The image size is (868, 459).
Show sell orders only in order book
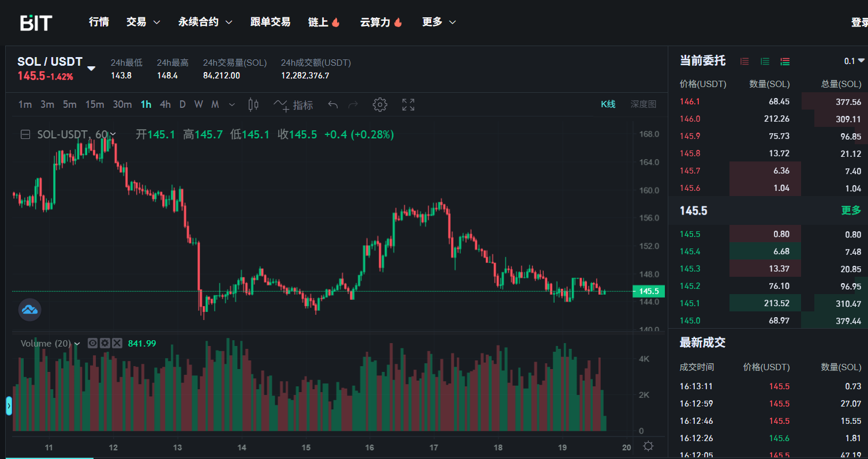744,61
